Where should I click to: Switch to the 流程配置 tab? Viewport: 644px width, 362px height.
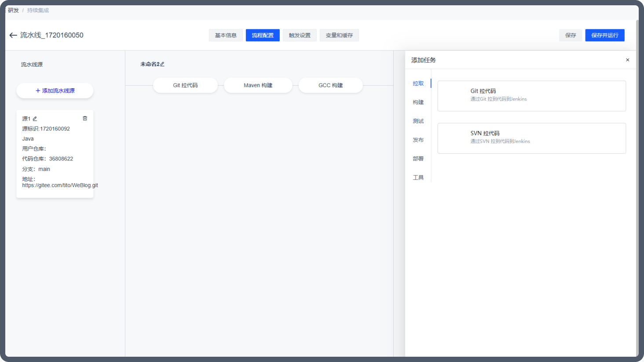[263, 35]
